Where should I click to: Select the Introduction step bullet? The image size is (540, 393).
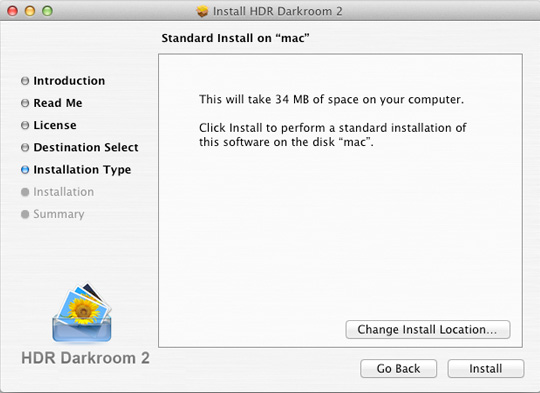click(x=25, y=81)
